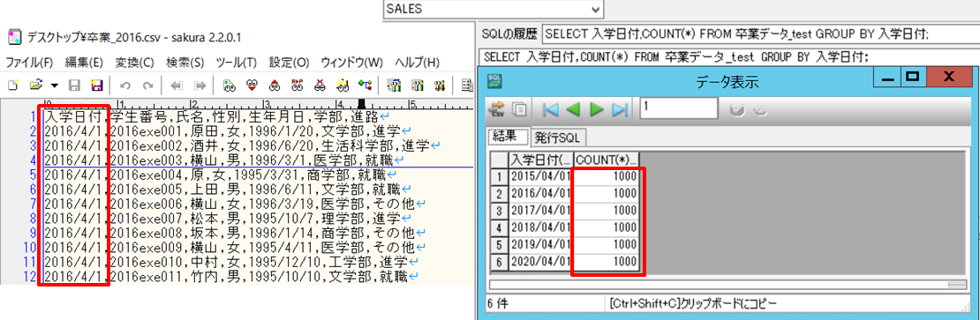
Task: Open the outline analysis icon
Action: tap(365, 85)
